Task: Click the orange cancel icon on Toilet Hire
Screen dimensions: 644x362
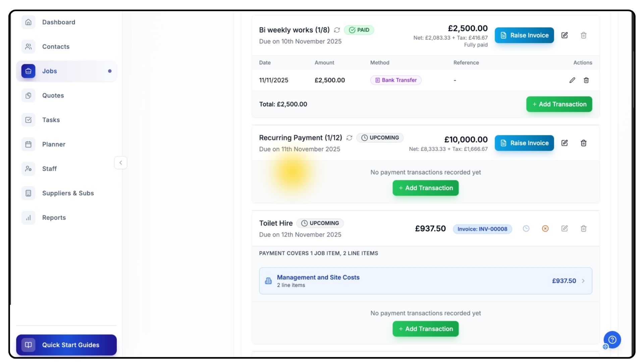Action: point(545,229)
